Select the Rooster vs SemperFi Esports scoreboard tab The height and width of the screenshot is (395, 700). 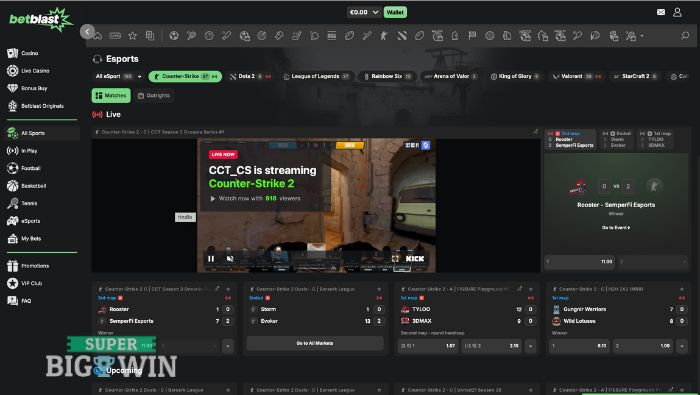[571, 139]
